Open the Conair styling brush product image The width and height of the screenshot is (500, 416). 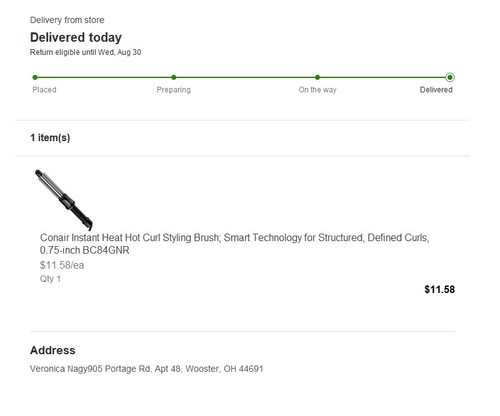point(63,199)
